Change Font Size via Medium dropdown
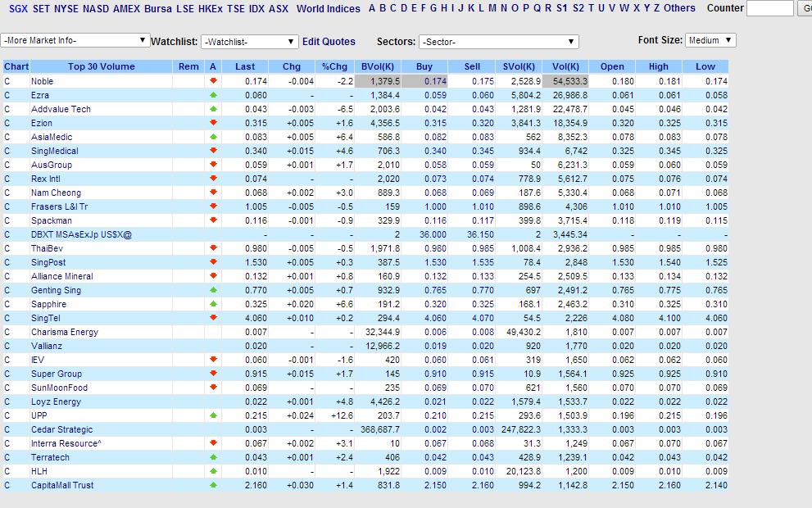Image resolution: width=812 pixels, height=508 pixels. click(x=710, y=40)
